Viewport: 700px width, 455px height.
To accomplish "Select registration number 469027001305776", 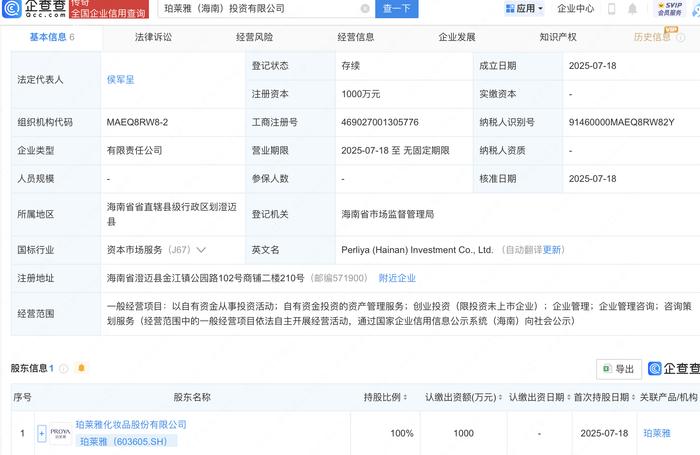I will coord(380,122).
